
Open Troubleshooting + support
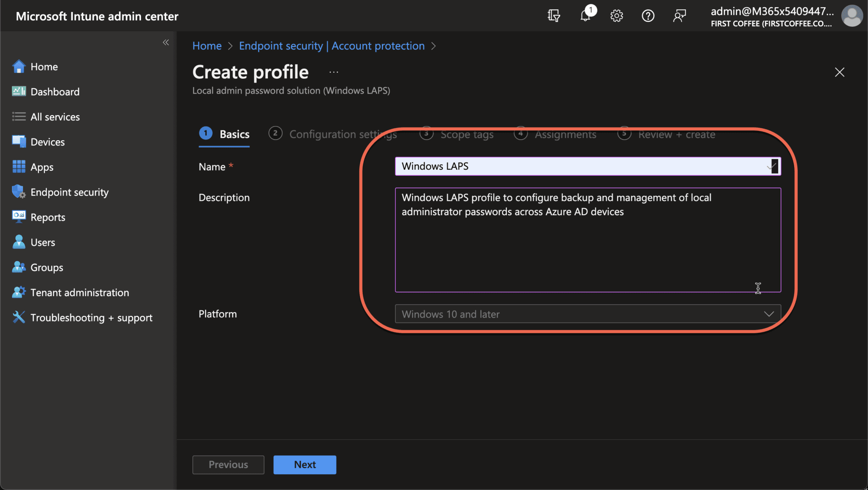tap(92, 317)
